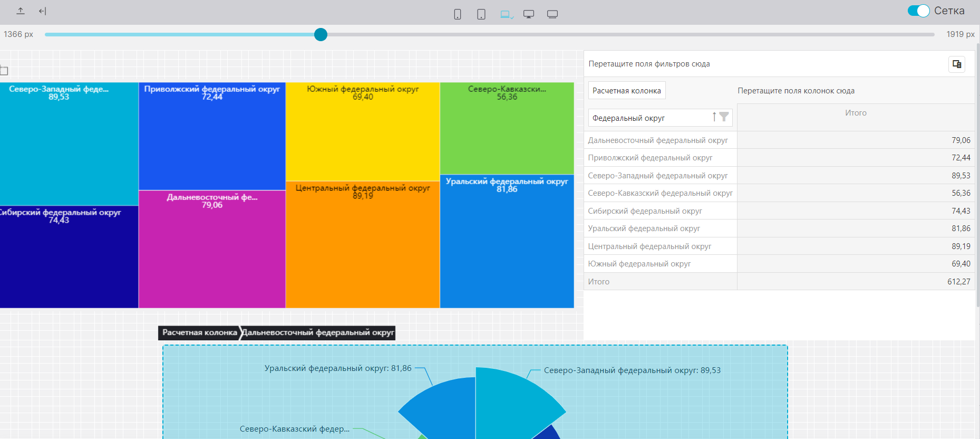Open the pivot table field chooser

click(x=957, y=64)
